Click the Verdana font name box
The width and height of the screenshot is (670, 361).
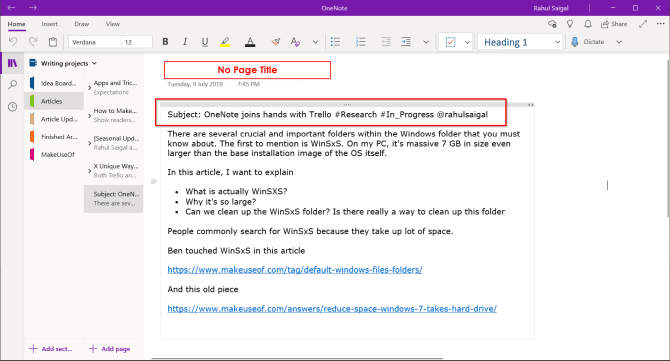pos(94,42)
